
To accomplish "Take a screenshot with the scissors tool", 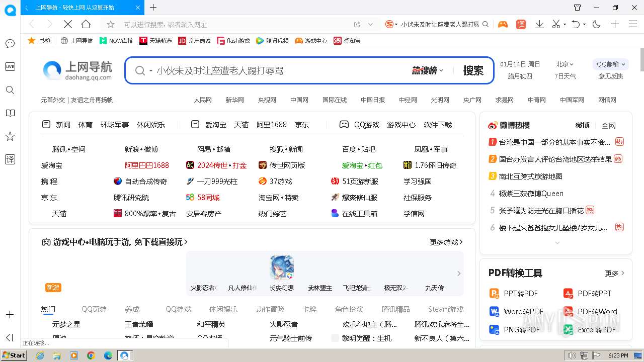I will (556, 24).
